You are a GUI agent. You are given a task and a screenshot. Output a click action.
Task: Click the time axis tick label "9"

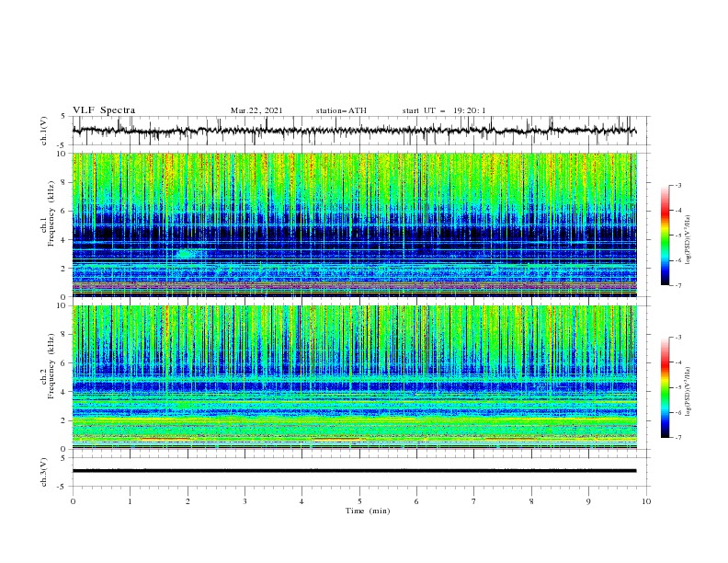[588, 501]
